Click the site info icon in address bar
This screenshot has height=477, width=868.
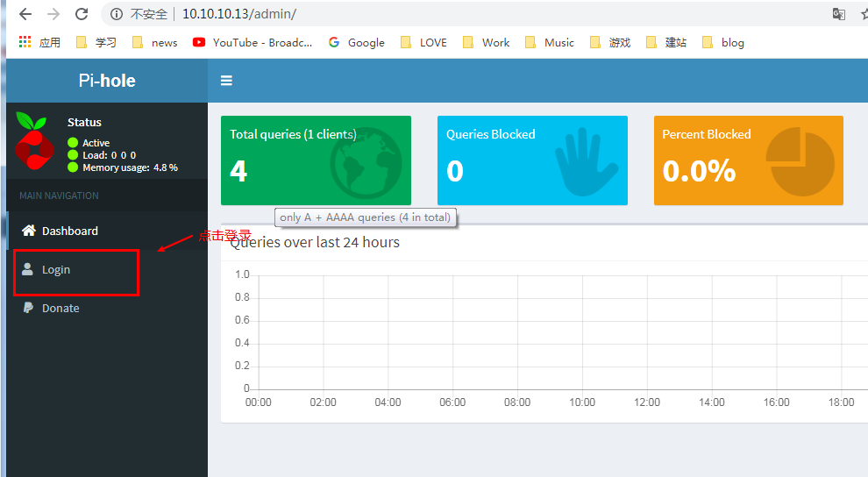(x=117, y=14)
